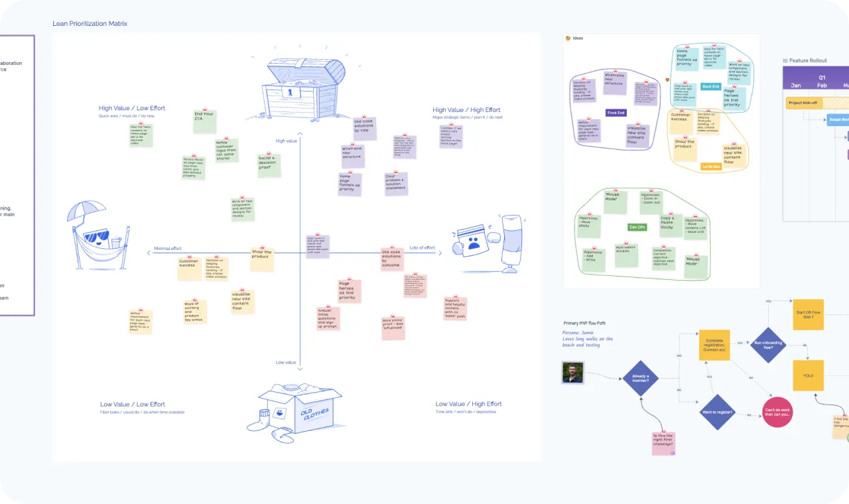The width and height of the screenshot is (849, 504).
Task: Click the yellow "YOLO" flowchart node
Action: [808, 375]
